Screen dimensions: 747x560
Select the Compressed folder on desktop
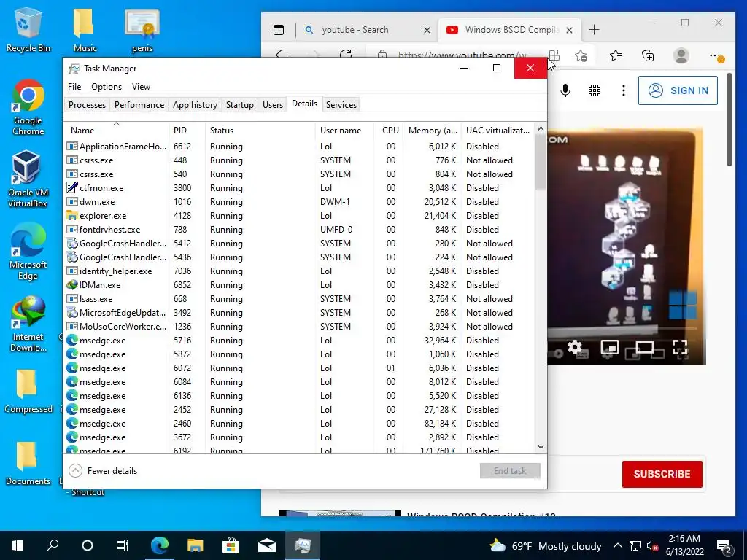tap(28, 392)
